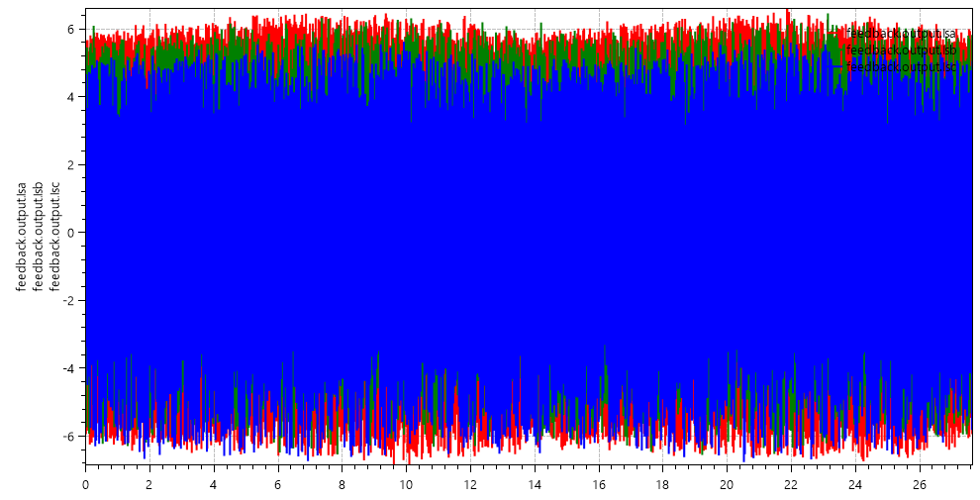Click the y-axis tick label 4
The image size is (980, 500).
click(x=70, y=97)
